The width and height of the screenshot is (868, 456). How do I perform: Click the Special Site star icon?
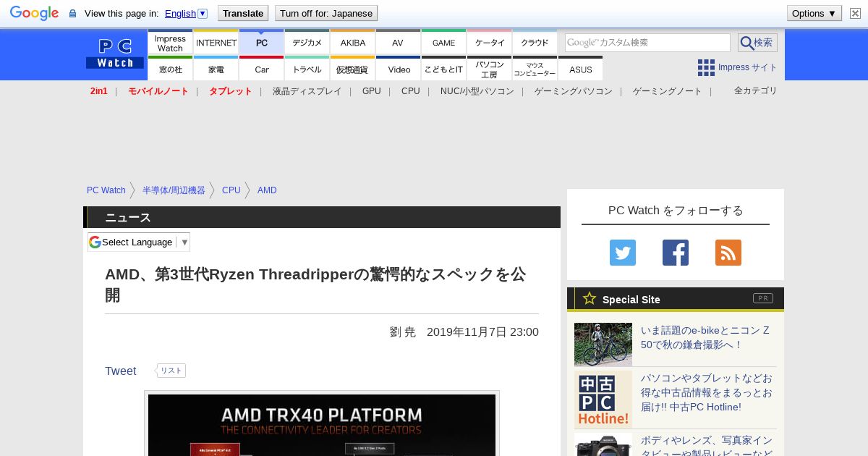(590, 298)
